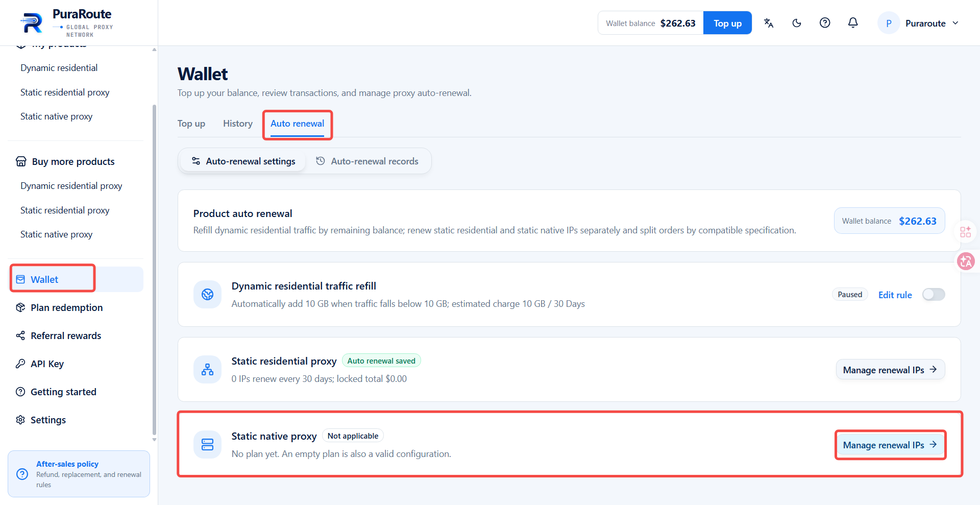This screenshot has height=505, width=980.
Task: Manage renewal IPs for Static native proxy
Action: pyautogui.click(x=890, y=445)
